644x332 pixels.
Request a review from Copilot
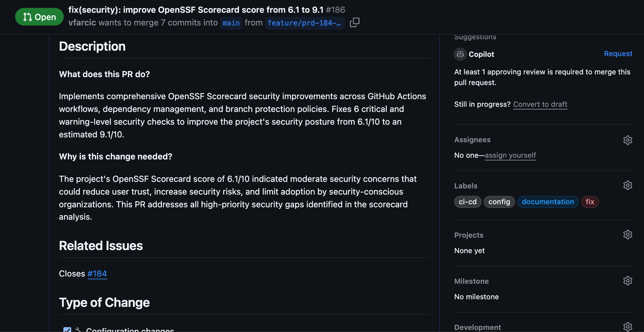[x=618, y=54]
